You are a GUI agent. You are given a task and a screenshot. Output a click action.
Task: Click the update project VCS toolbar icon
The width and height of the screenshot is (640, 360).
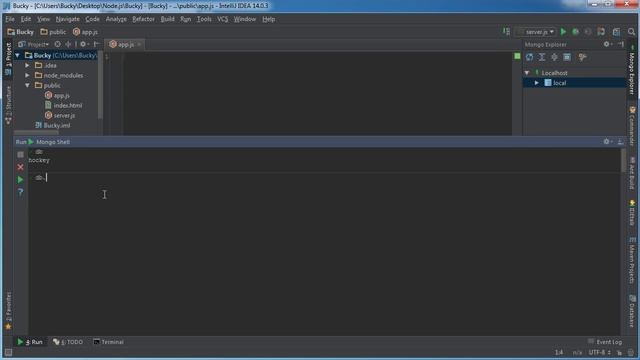click(601, 31)
